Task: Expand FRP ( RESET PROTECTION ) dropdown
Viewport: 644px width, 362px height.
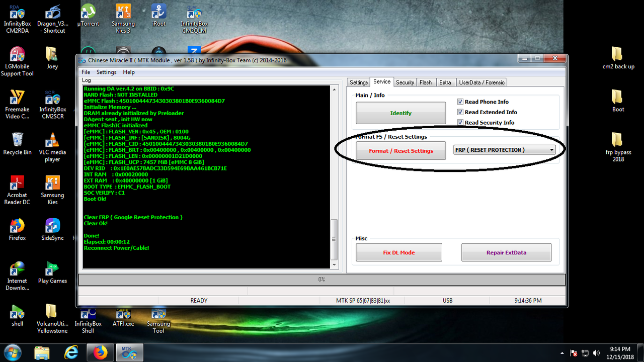Action: [551, 150]
